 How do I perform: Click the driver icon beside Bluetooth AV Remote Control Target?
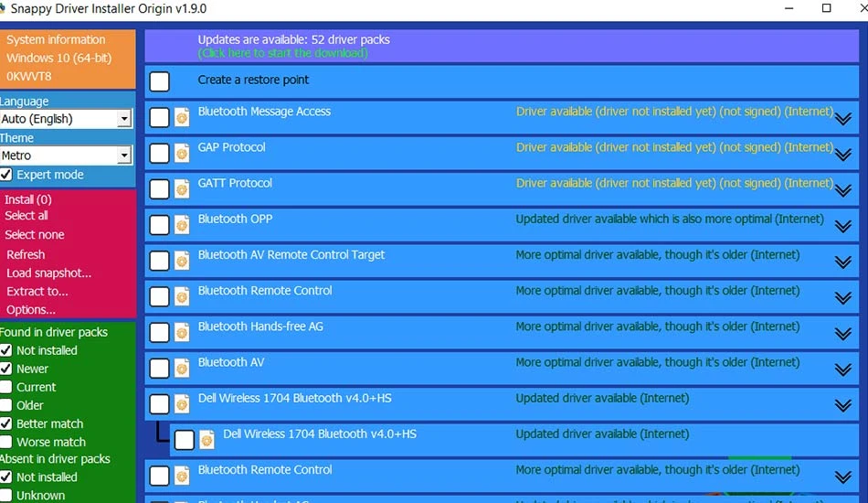click(x=182, y=262)
